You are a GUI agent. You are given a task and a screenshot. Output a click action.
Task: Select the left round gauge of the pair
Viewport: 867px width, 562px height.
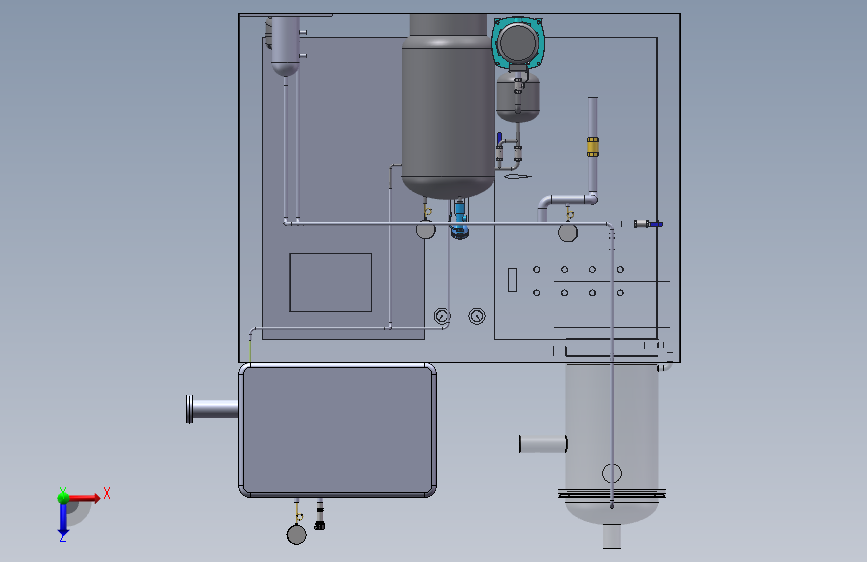442,316
